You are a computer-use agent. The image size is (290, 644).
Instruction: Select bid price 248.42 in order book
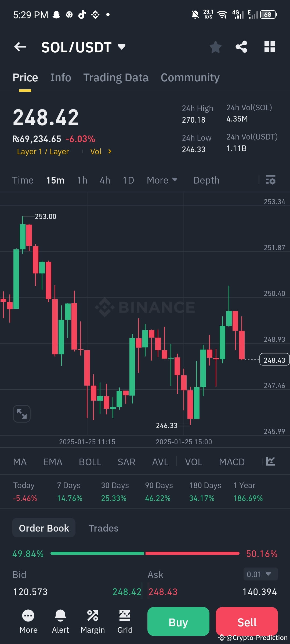point(127,592)
